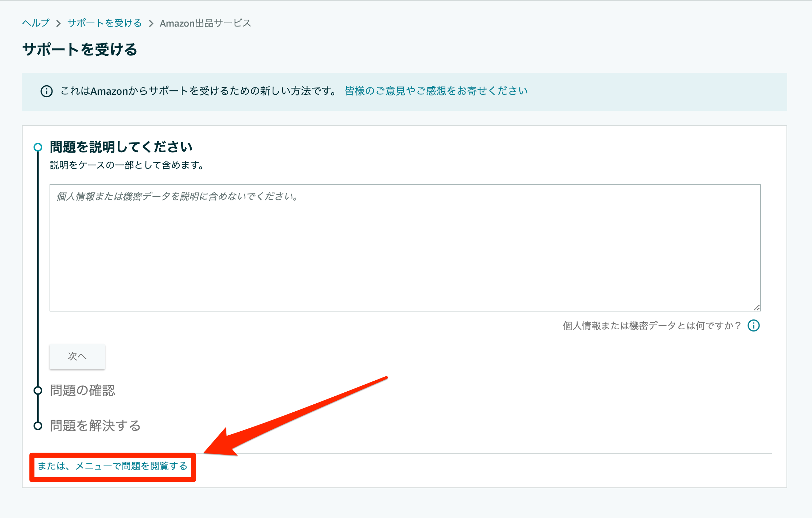The width and height of the screenshot is (812, 518).
Task: Click the step circle next to 問題を説明してください
Action: 38,147
